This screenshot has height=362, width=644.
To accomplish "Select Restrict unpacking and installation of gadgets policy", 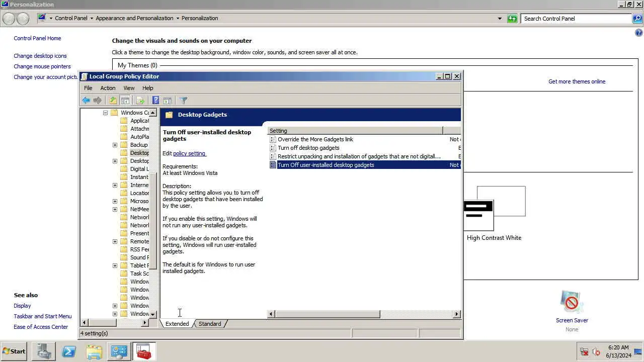I will (359, 156).
